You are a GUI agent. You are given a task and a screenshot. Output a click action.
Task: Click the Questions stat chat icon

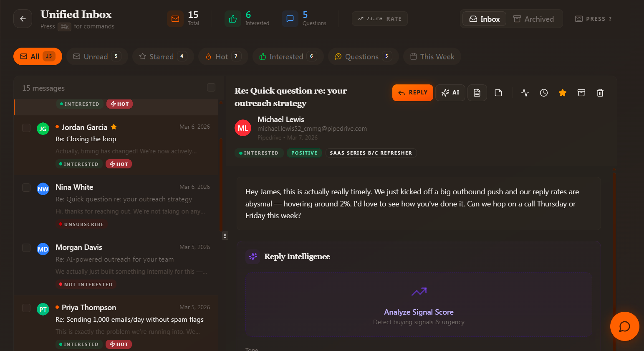click(x=290, y=19)
